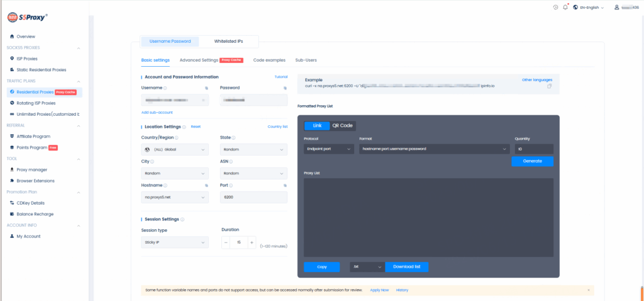Click the S5Proxy logo
This screenshot has width=644, height=301.
[x=27, y=17]
